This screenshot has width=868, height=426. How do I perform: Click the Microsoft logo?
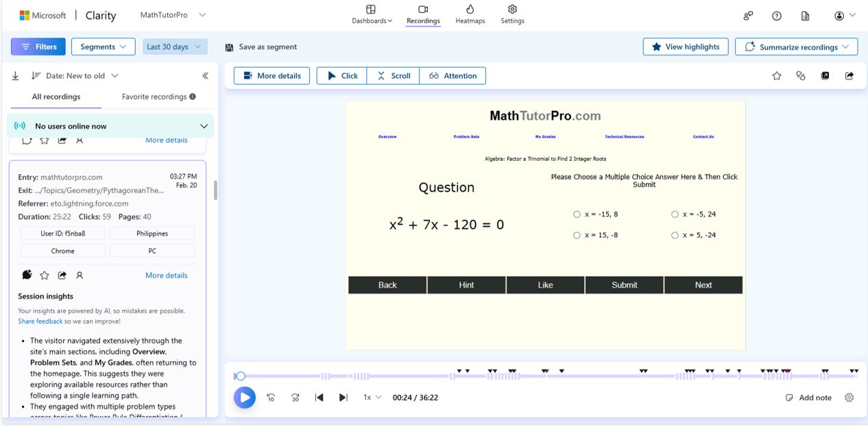point(43,15)
